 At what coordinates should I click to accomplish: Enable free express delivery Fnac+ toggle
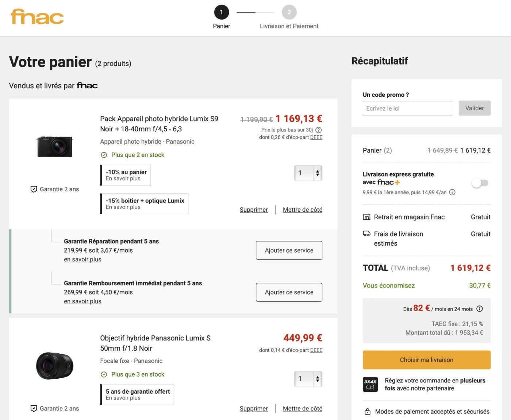pos(480,183)
